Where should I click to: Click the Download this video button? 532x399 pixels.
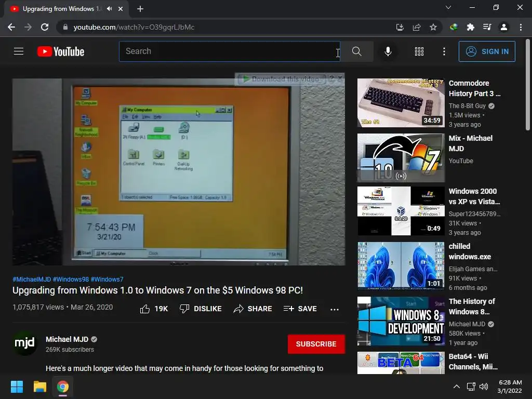(281, 79)
